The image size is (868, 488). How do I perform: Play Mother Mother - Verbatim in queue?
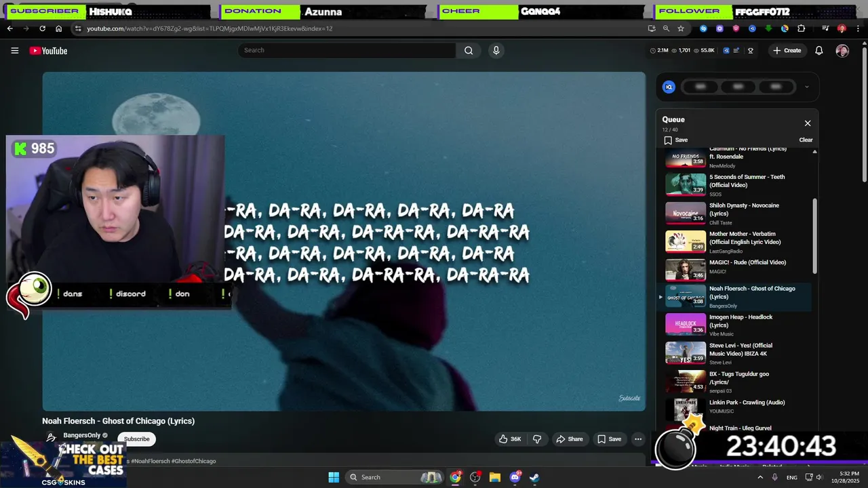point(738,241)
